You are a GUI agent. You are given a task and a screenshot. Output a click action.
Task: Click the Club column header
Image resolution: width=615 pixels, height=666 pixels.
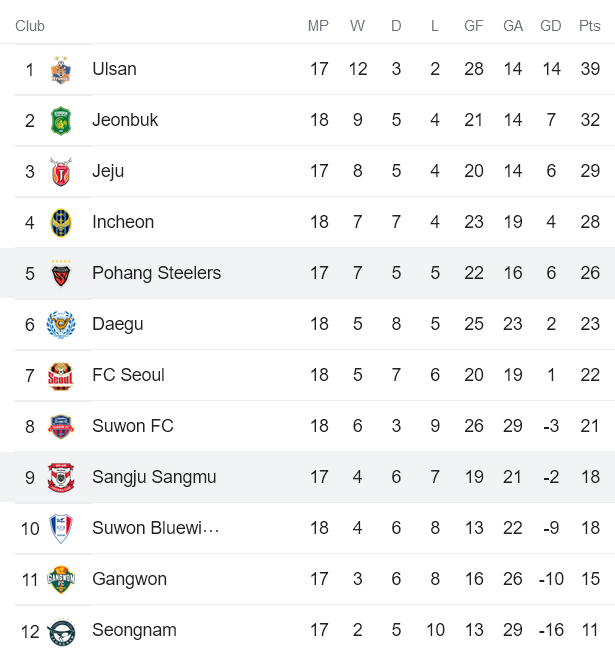point(30,26)
